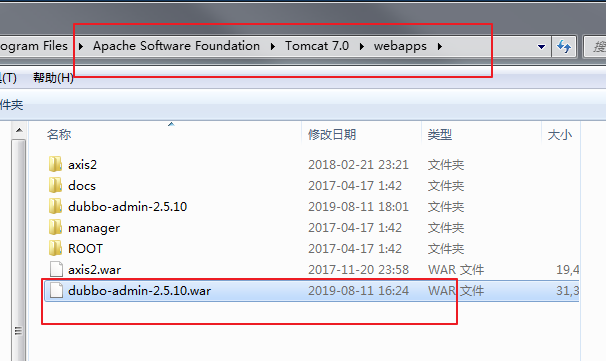Screen dimensions: 606x361
Task: Click the ROOT folder icon
Action: pos(55,248)
